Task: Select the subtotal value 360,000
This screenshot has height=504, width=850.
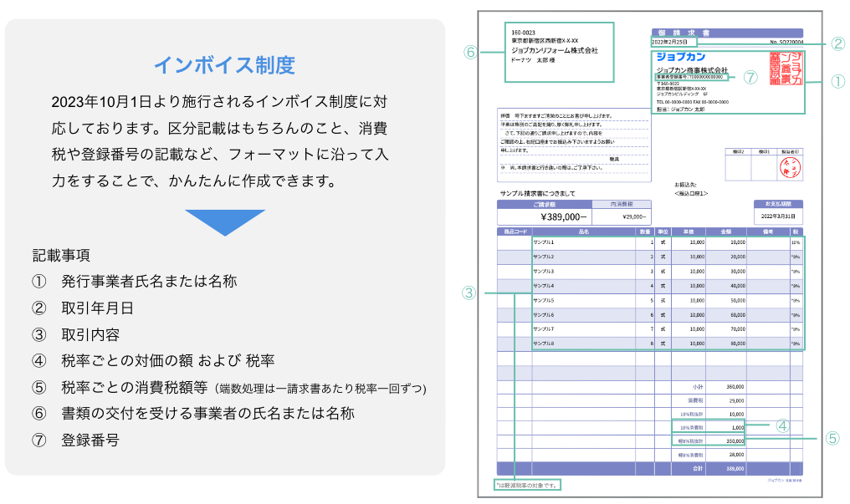Action: click(735, 387)
